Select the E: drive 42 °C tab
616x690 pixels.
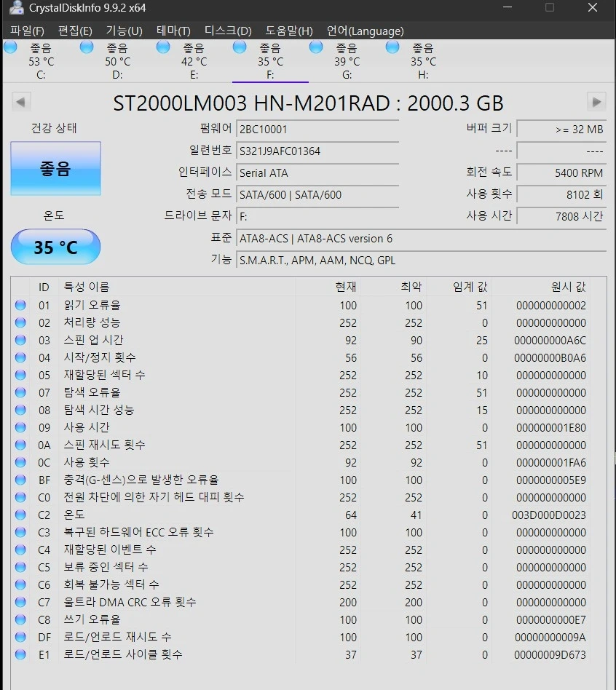194,60
